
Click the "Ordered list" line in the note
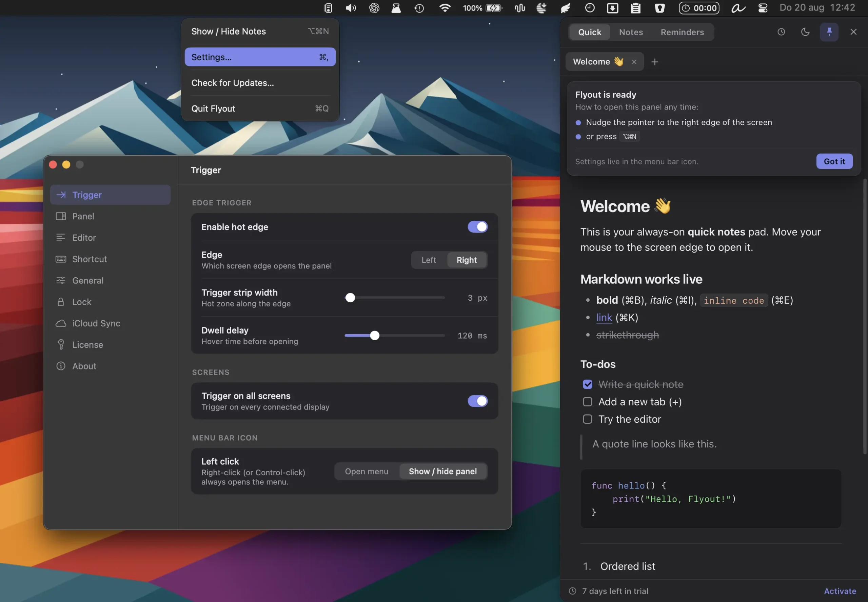628,566
